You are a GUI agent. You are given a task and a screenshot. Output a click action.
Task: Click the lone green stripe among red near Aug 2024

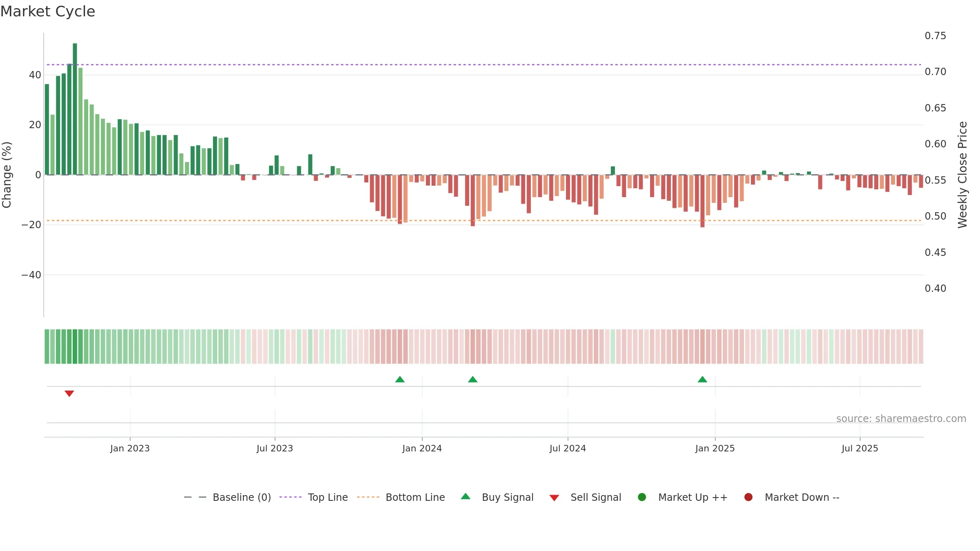pyautogui.click(x=613, y=347)
